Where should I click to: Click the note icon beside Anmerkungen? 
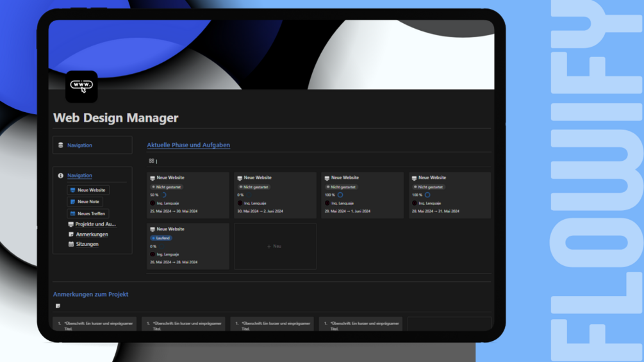click(71, 234)
